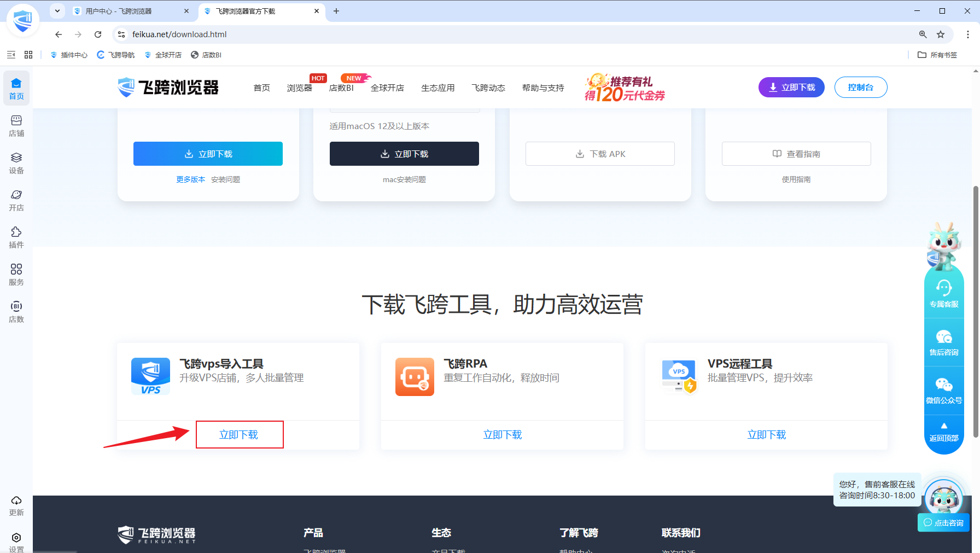Click the page vertical scrollbar

pos(976,312)
